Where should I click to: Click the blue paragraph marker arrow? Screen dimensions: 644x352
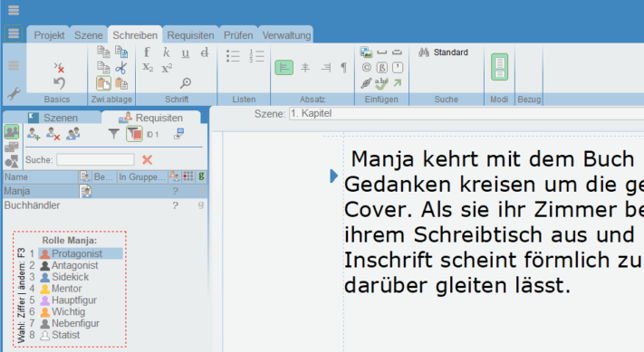coord(333,176)
